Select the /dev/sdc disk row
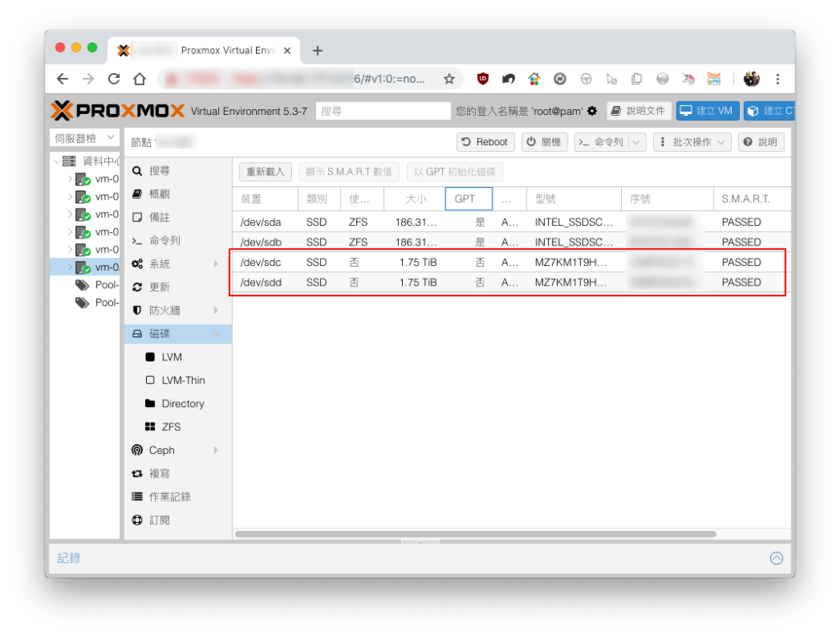The height and width of the screenshot is (637, 840). tap(512, 262)
